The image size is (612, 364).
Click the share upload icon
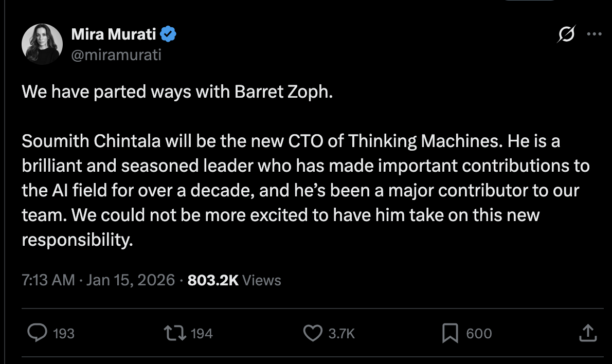tap(588, 333)
